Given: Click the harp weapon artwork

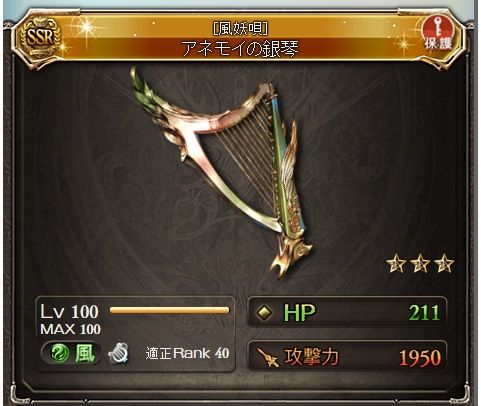Looking at the screenshot, I should [222, 172].
